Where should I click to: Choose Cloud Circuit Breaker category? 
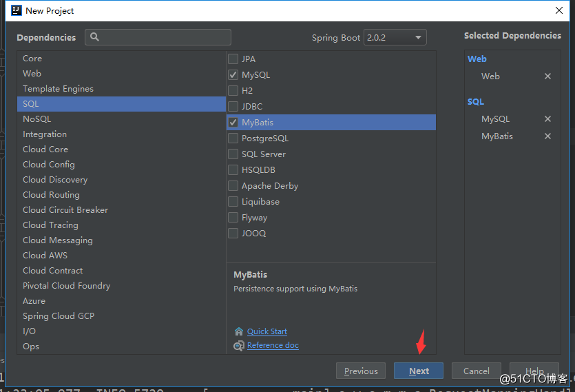coord(121,210)
